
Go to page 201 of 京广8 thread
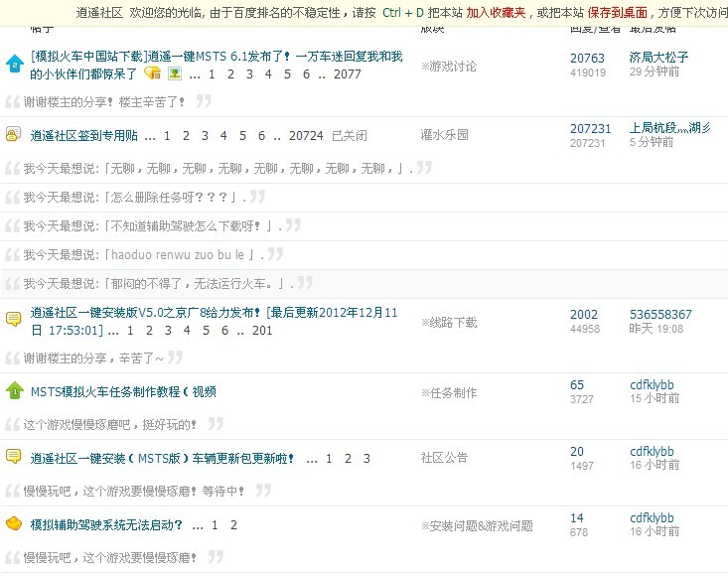(x=262, y=331)
